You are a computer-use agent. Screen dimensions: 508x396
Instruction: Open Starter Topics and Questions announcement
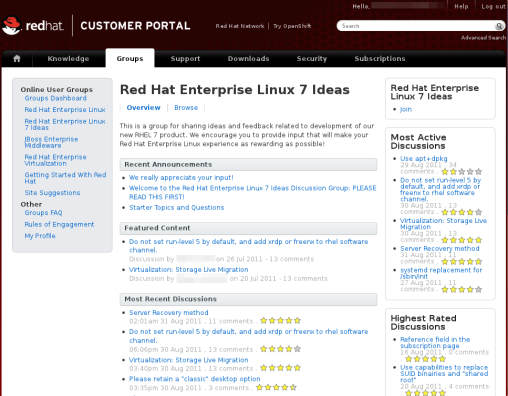[176, 207]
